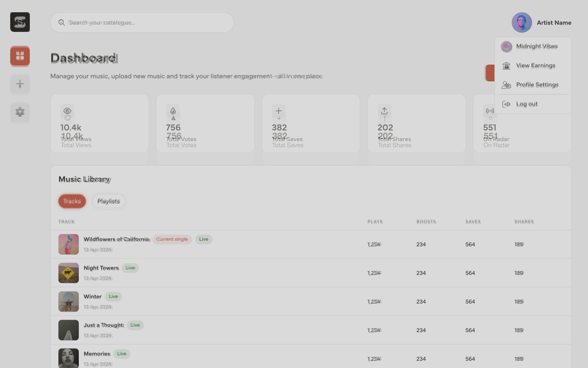588x368 pixels.
Task: Focus the Search your catalogue field
Action: click(142, 23)
